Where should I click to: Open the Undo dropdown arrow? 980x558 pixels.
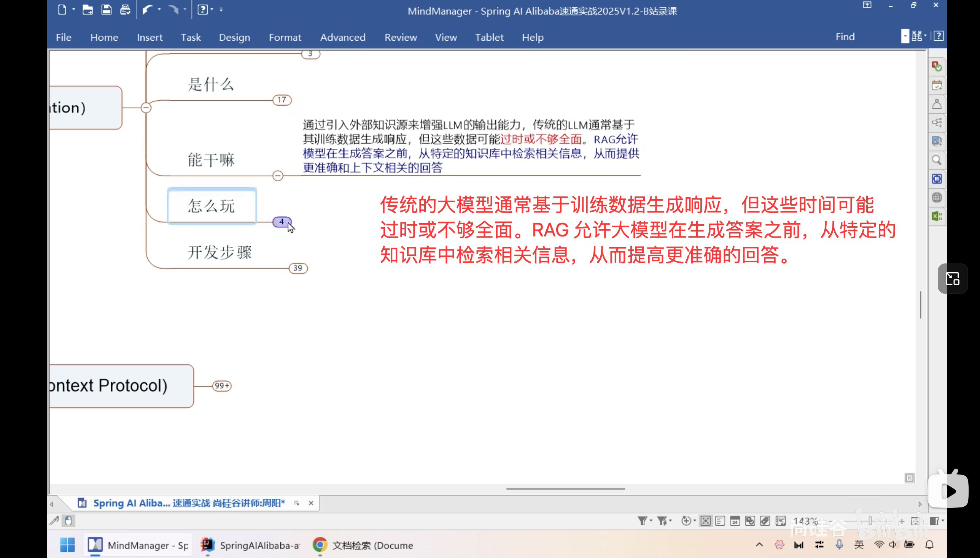[159, 9]
